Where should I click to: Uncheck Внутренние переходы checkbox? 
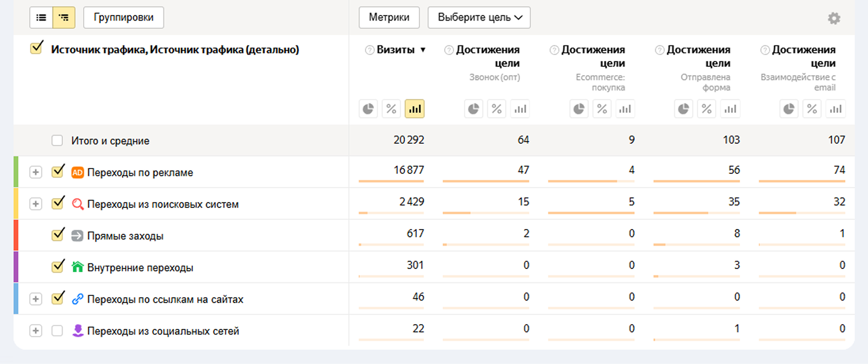(x=58, y=266)
